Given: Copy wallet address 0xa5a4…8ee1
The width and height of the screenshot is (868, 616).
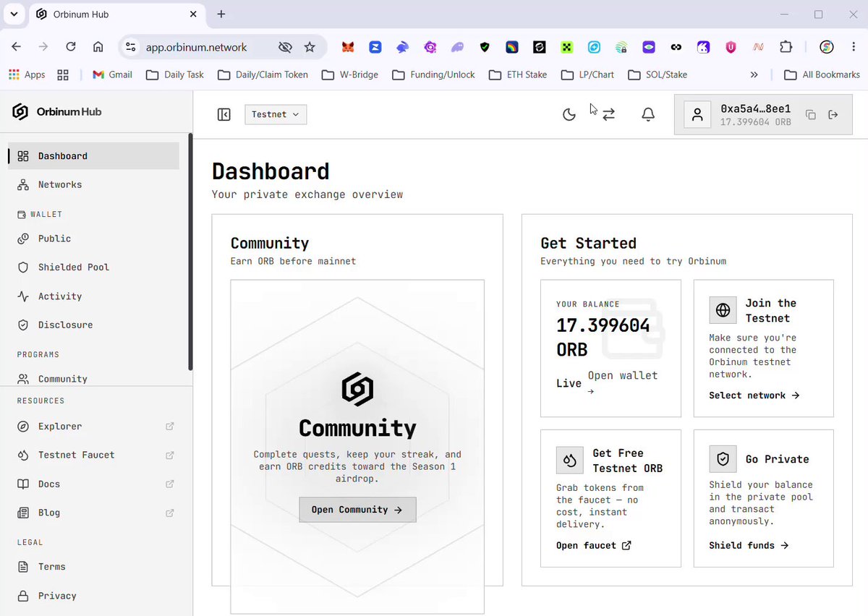Looking at the screenshot, I should click(x=811, y=115).
